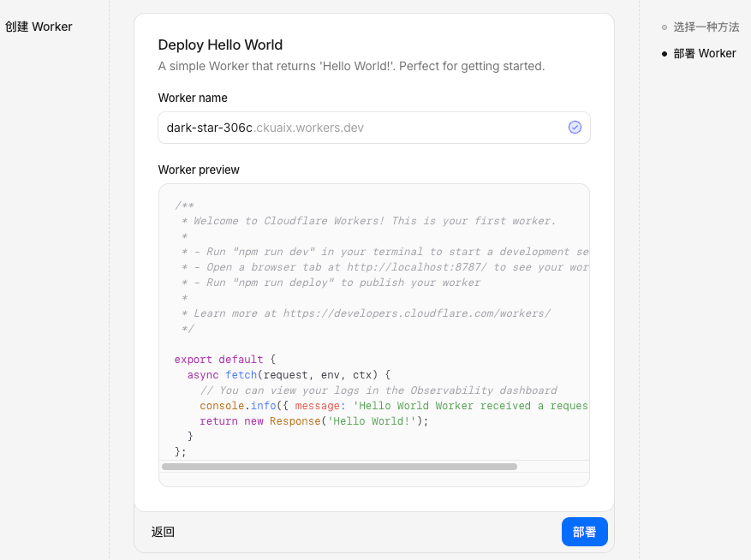Click the filled bullet icon next to 部署 Worker

click(665, 53)
